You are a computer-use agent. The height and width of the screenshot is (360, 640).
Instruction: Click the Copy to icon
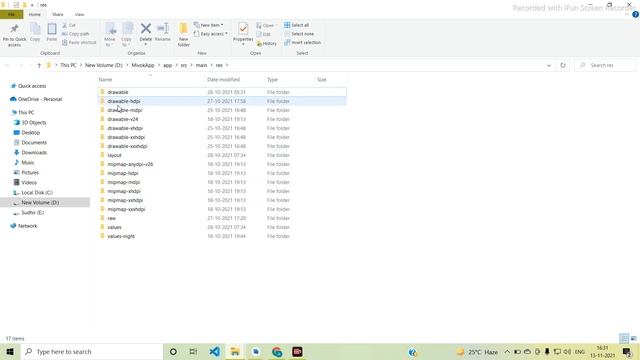click(127, 29)
